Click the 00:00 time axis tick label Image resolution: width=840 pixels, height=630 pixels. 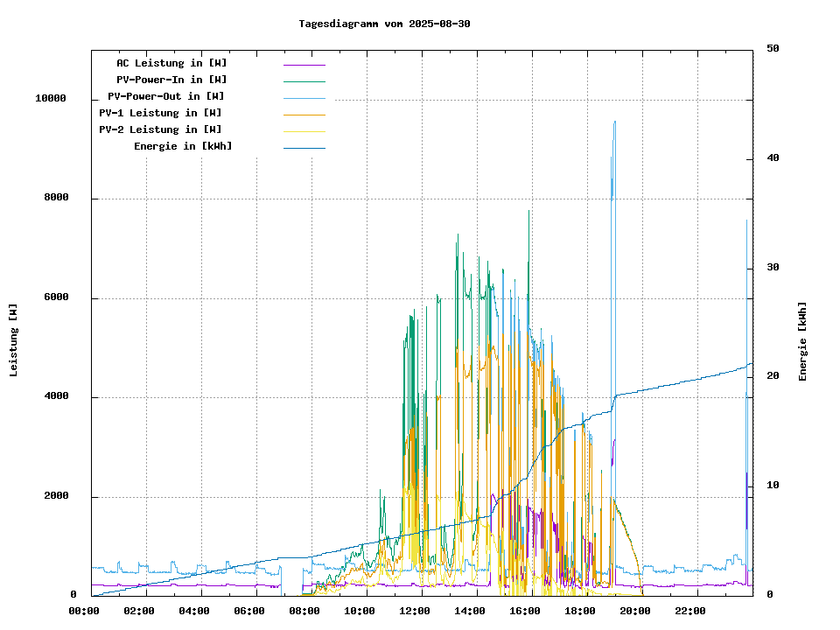point(83,611)
